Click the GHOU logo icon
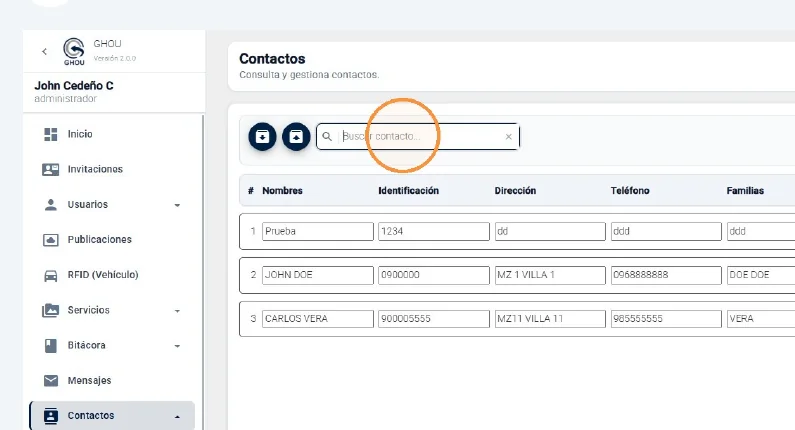The width and height of the screenshot is (795, 430). (x=74, y=51)
